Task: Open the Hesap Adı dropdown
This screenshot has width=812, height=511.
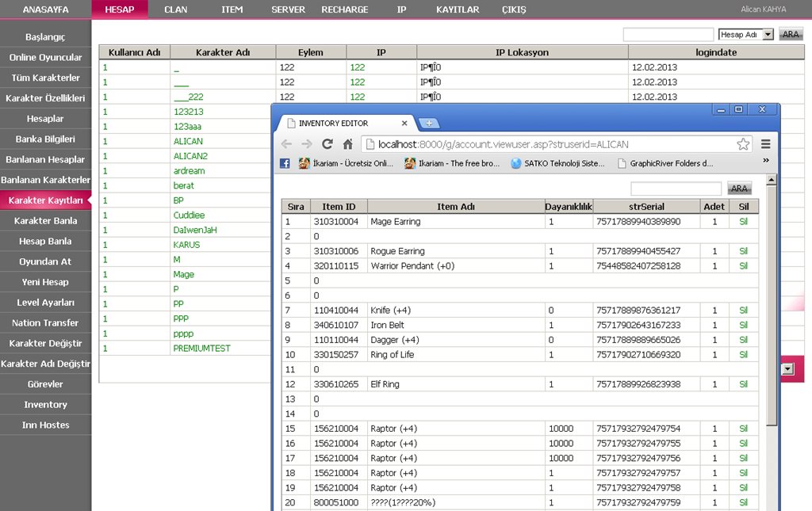Action: click(745, 34)
